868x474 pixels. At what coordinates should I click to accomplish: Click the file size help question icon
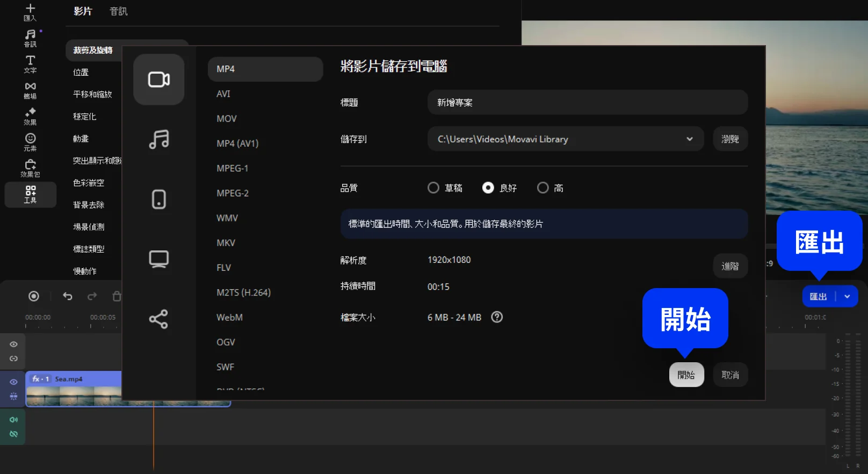click(497, 317)
